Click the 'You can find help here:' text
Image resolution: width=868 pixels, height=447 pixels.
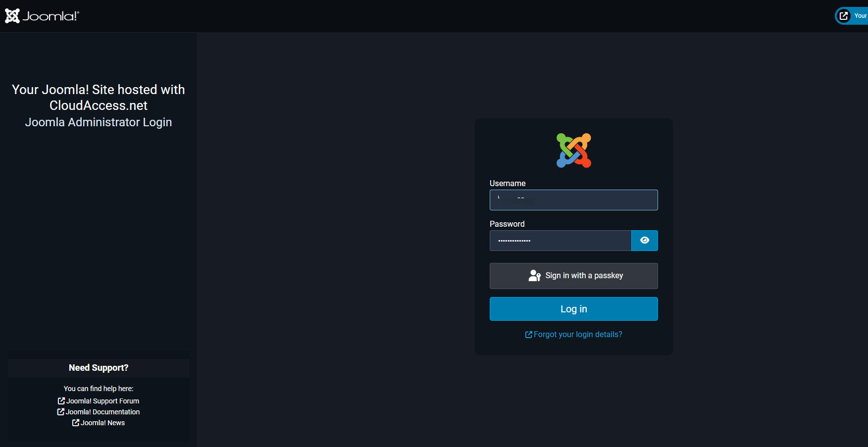click(99, 389)
